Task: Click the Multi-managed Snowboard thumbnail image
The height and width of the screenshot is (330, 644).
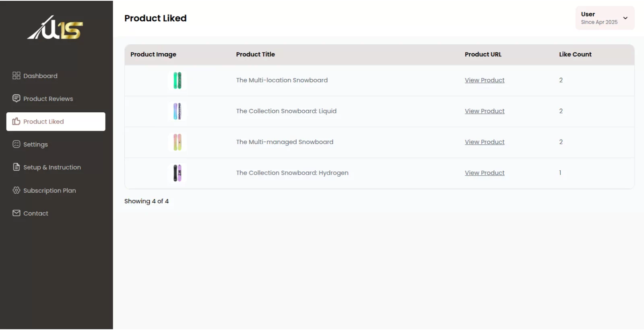Action: click(178, 142)
